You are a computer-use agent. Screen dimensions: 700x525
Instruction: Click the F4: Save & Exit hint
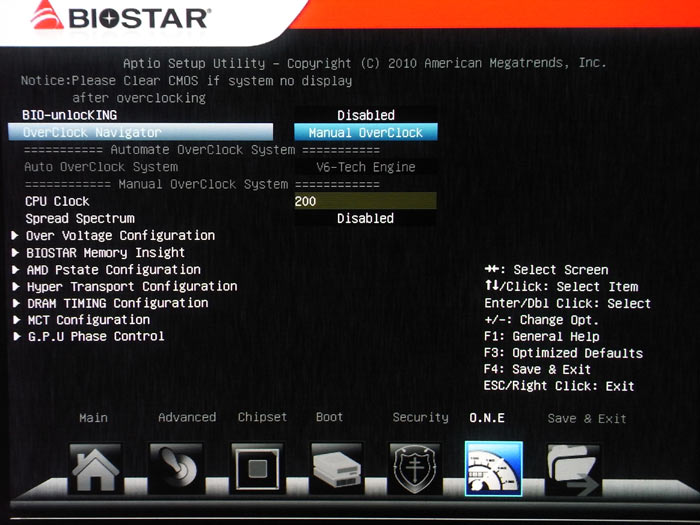538,370
